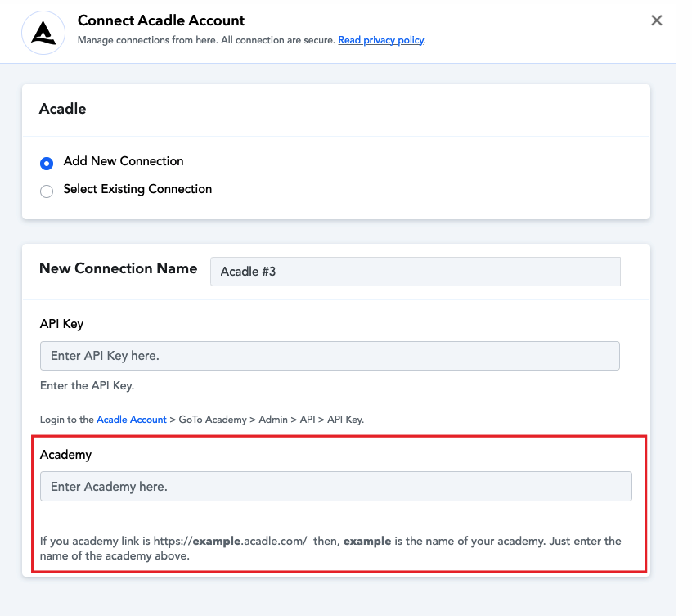692x616 pixels.
Task: Click 'Manage connections from here' subtitle
Action: 207,40
